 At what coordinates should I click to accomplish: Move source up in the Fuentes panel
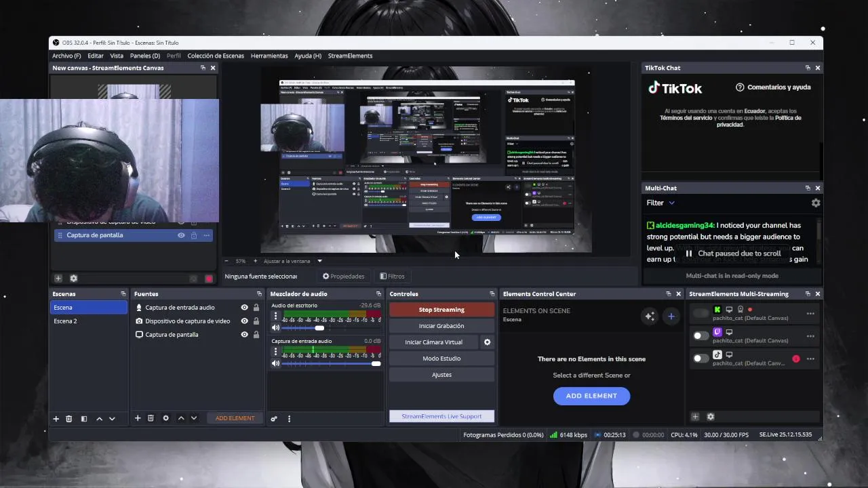click(x=181, y=418)
